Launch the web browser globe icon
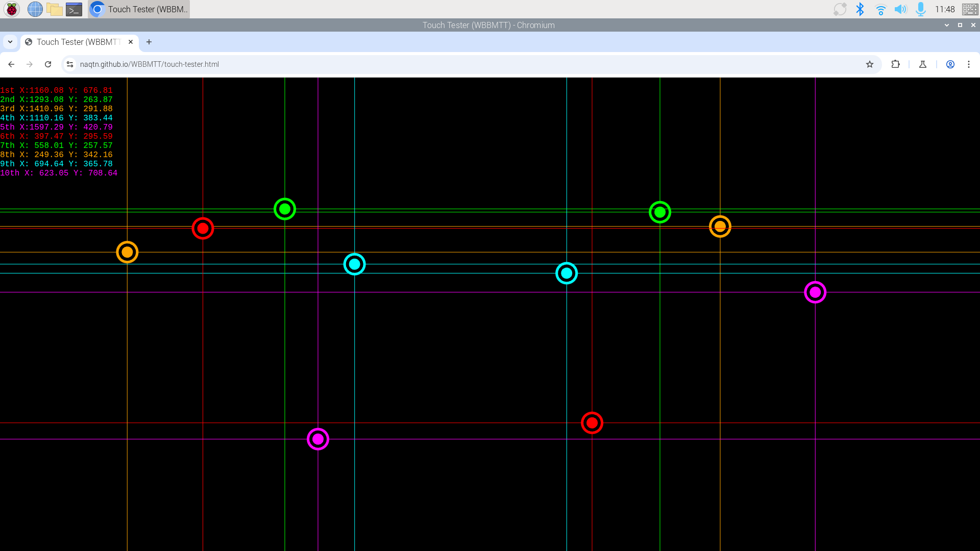Image resolution: width=980 pixels, height=551 pixels. [35, 9]
